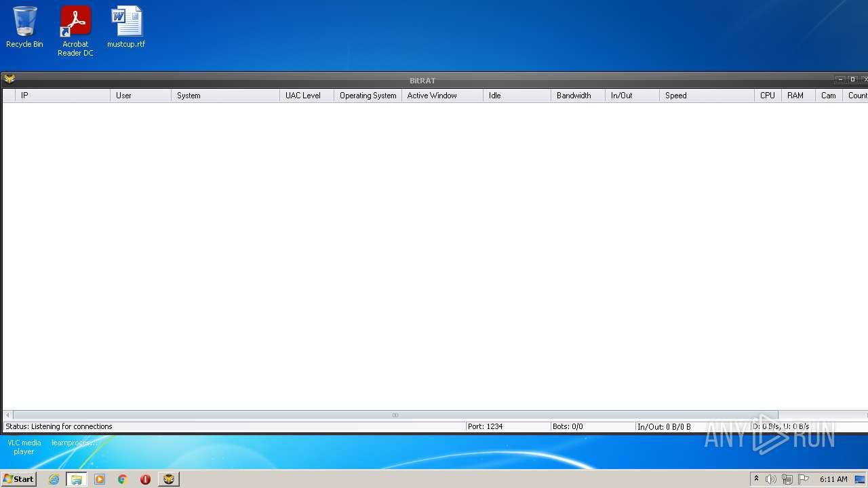Sort by the Cam column header
This screenshot has height=488, width=868.
click(829, 96)
